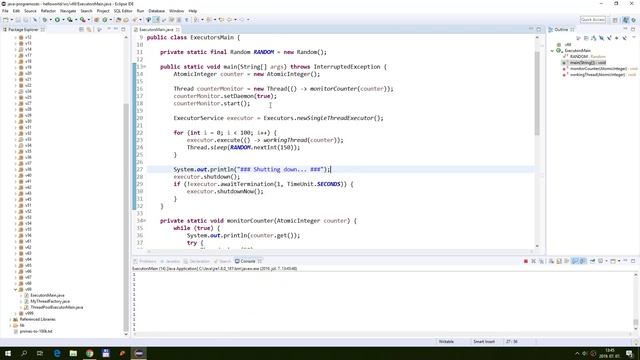
Task: Expand the v12 package
Action: [x=16, y=38]
